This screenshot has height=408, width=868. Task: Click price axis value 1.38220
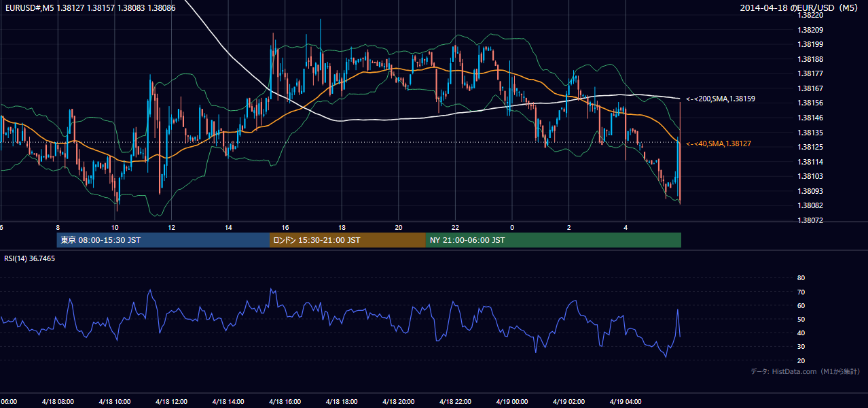tap(811, 15)
